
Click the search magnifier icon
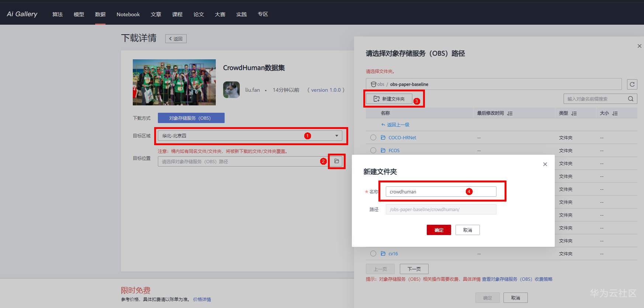point(631,99)
